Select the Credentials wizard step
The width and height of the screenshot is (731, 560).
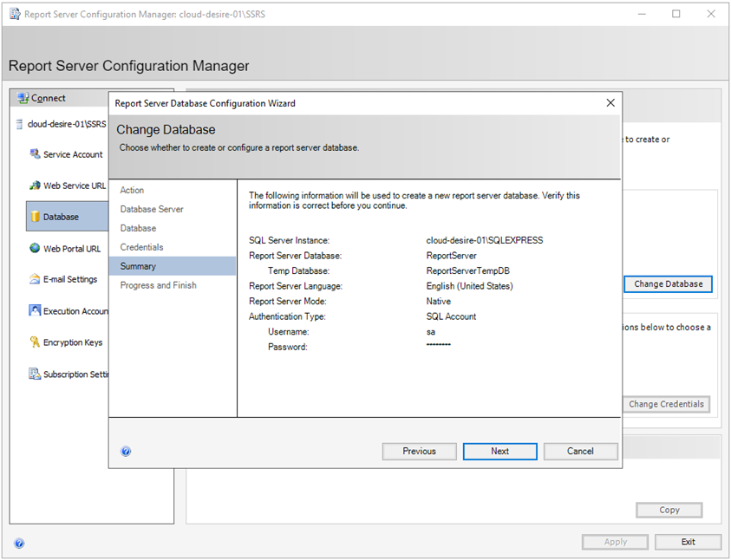pyautogui.click(x=141, y=247)
